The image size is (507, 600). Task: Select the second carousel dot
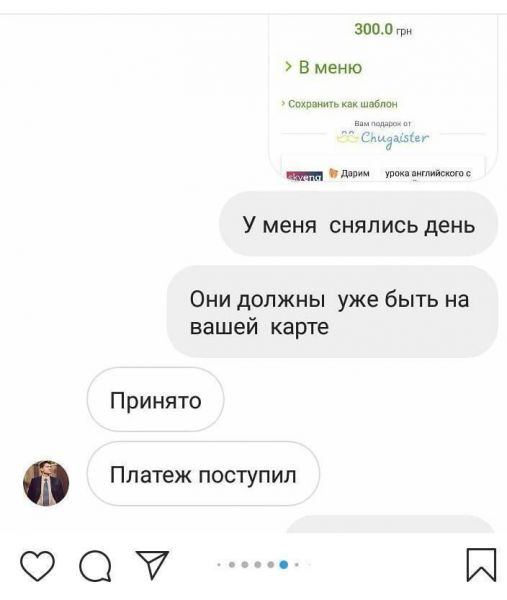[232, 564]
